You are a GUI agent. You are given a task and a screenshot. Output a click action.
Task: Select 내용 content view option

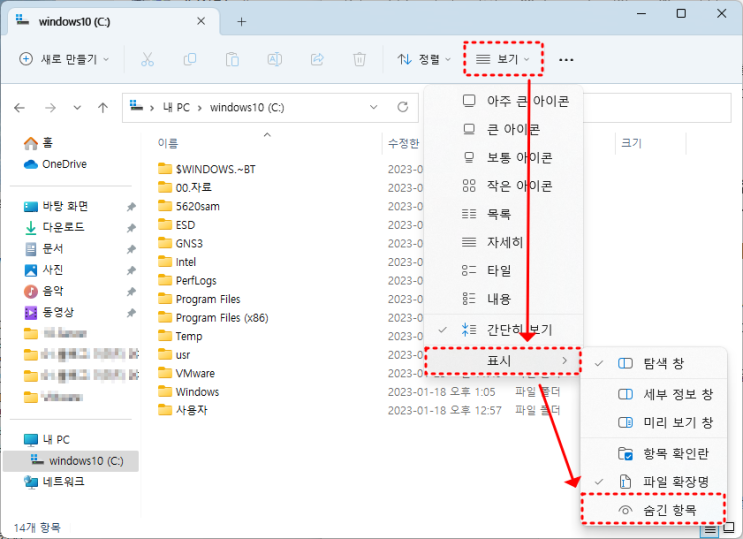coord(503,299)
